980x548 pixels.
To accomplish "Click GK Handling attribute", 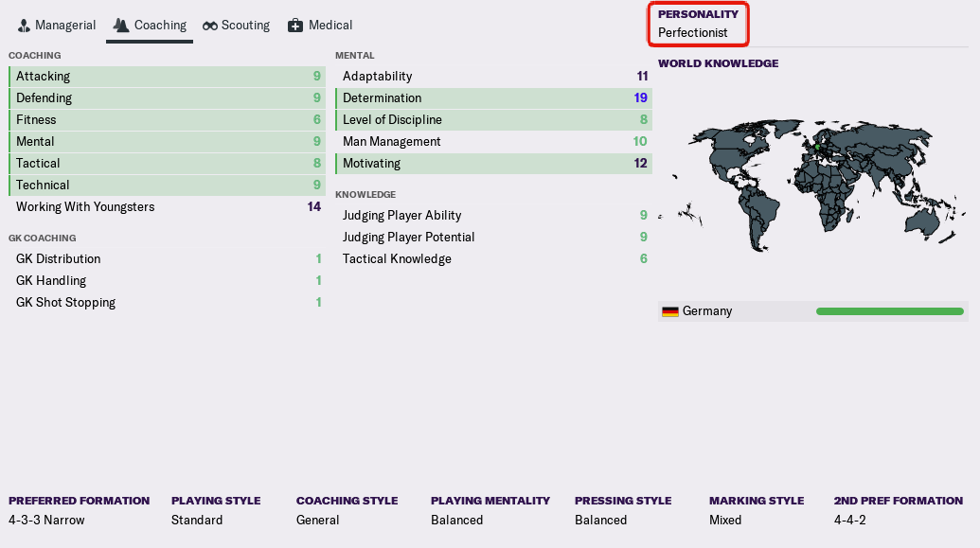I will pos(167,280).
